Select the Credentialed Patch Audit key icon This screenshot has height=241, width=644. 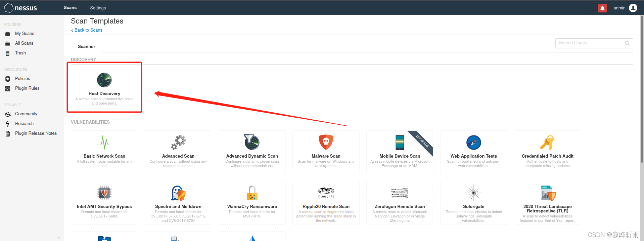(547, 143)
